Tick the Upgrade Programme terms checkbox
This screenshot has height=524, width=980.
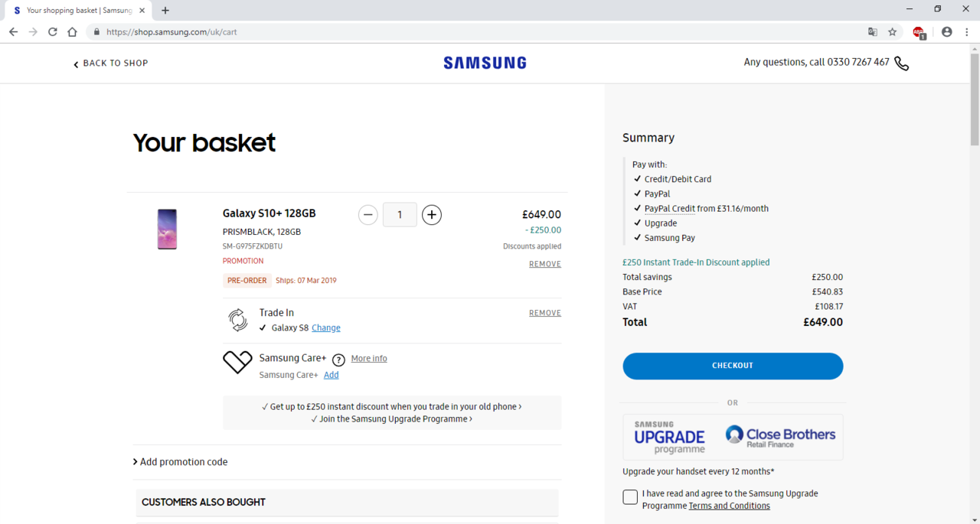(x=630, y=497)
